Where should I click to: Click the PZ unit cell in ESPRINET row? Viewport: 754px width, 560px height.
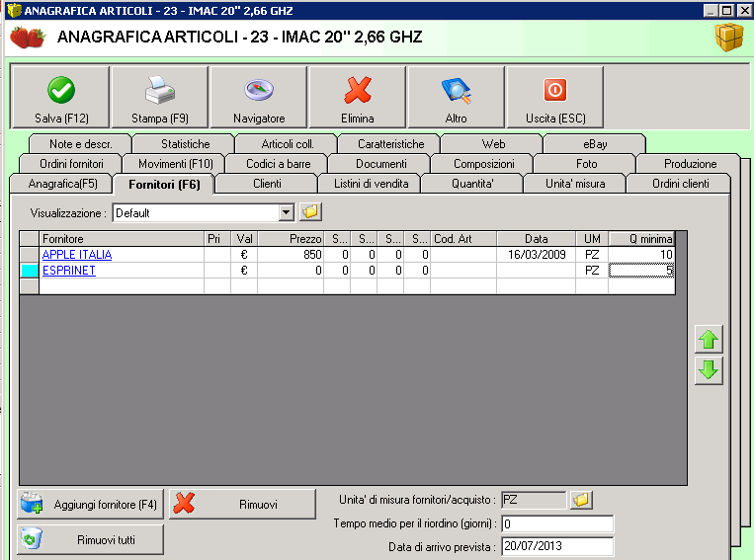pos(592,271)
